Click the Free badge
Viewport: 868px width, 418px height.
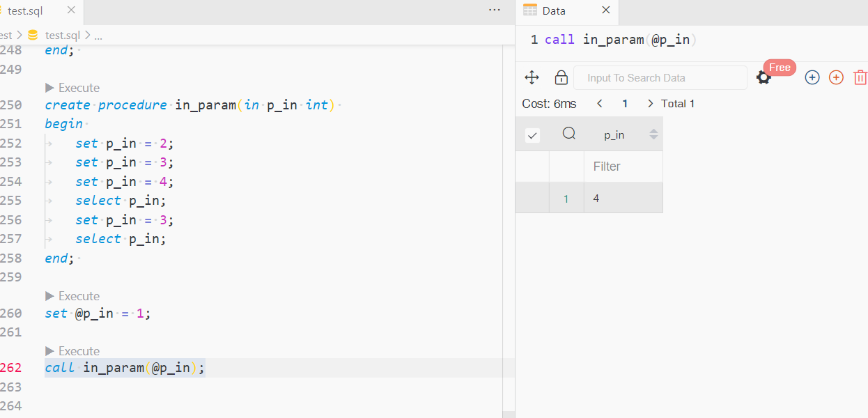point(780,68)
